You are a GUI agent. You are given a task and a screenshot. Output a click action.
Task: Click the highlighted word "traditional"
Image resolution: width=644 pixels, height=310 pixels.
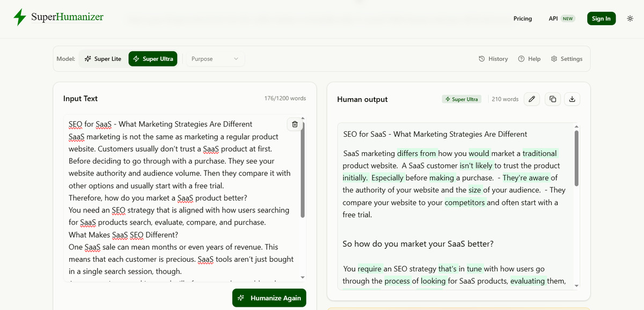(x=540, y=153)
